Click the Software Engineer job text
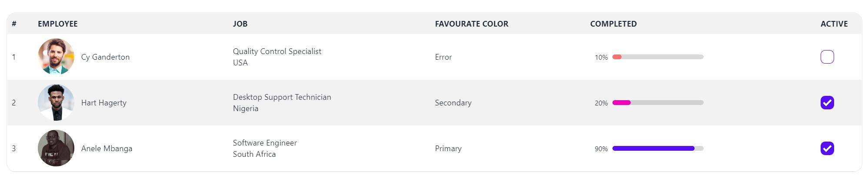Image resolution: width=868 pixels, height=176 pixels. 265,143
